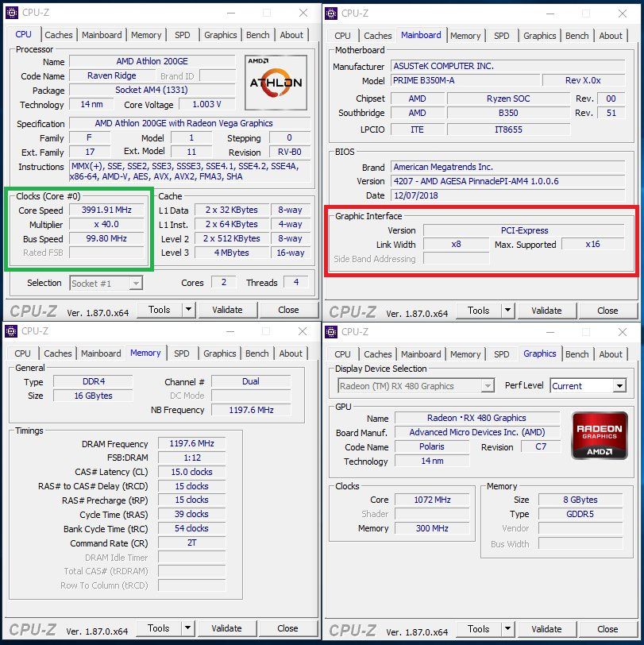Open CPU tab in the Memory window

click(x=22, y=353)
